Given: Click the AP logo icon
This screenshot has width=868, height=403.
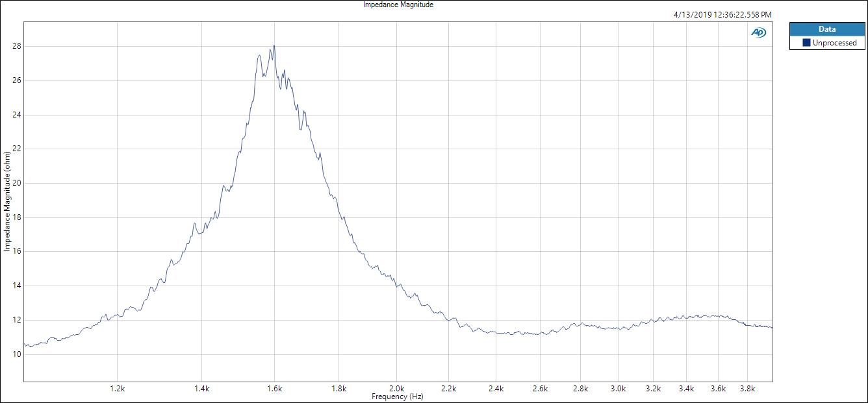Looking at the screenshot, I should (758, 32).
